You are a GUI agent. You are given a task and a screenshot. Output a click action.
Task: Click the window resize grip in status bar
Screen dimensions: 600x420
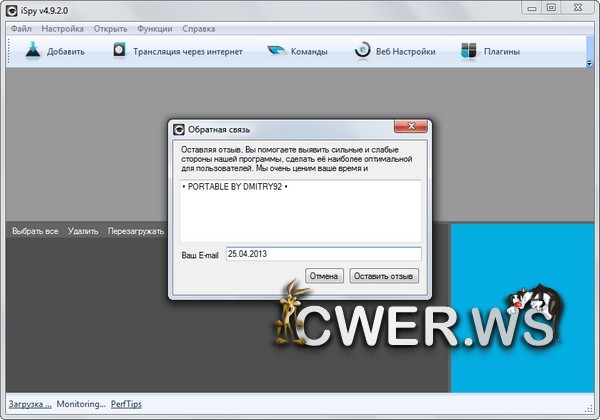(x=589, y=409)
